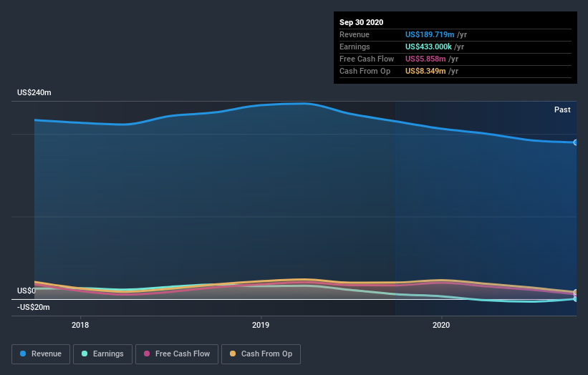Viewport: 588px width, 375px height.
Task: Click the 2020 x-axis label
Action: click(441, 325)
